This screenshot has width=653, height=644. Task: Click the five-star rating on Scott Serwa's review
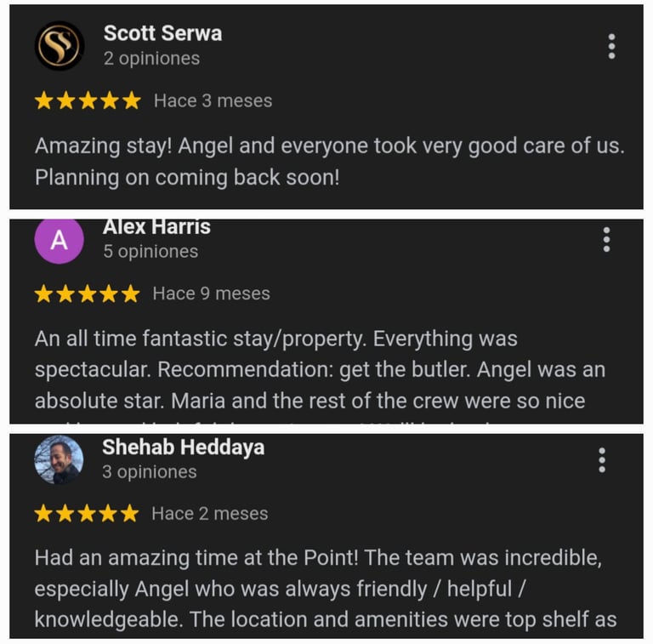click(x=88, y=100)
